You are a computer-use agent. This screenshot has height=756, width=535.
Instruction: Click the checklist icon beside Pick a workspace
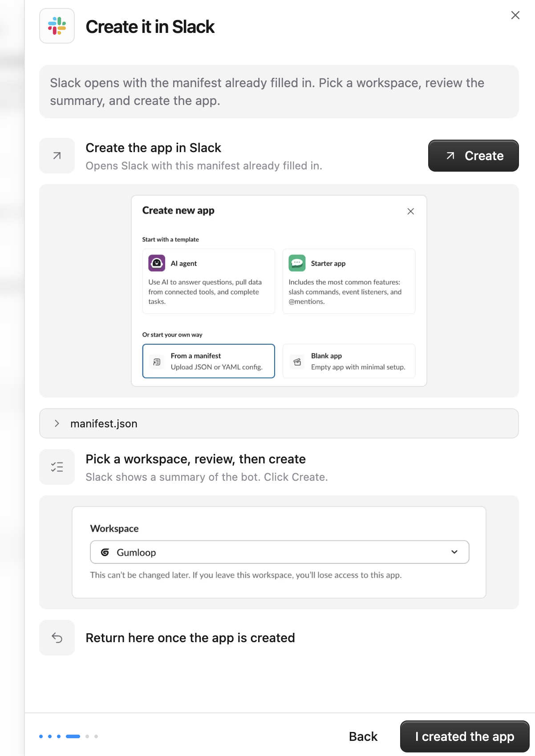pos(57,467)
